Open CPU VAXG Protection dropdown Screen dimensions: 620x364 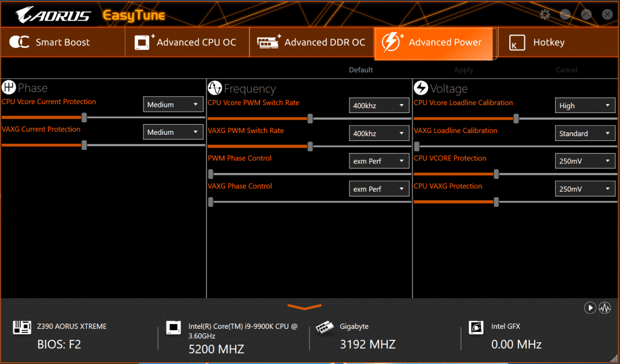coord(585,189)
